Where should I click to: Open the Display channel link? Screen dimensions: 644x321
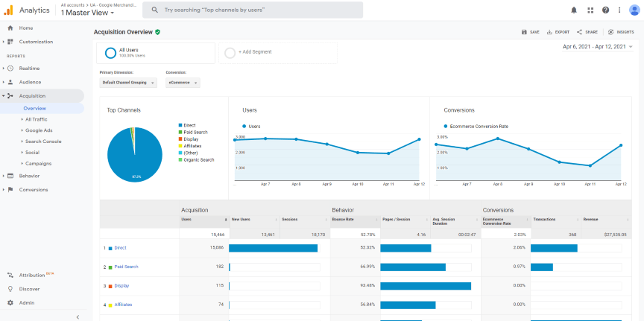(121, 286)
